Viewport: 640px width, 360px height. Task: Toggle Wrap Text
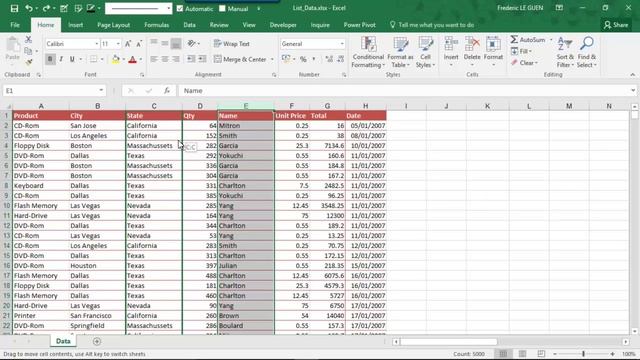pyautogui.click(x=231, y=44)
